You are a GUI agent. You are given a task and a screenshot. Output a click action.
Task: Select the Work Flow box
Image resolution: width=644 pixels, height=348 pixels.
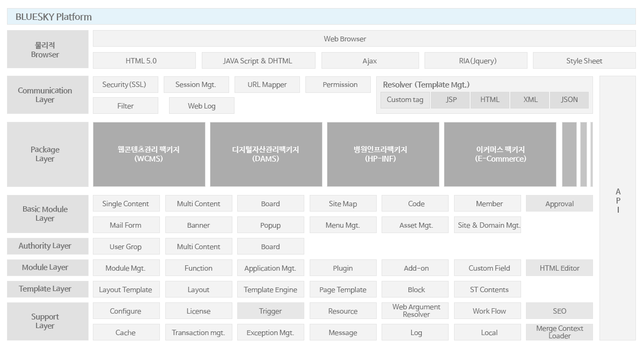coord(487,311)
